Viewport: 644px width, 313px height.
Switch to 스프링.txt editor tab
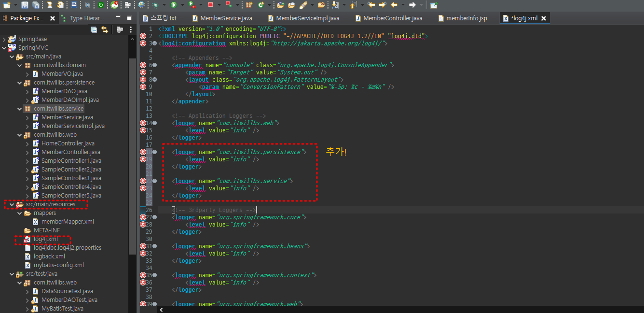coord(159,18)
